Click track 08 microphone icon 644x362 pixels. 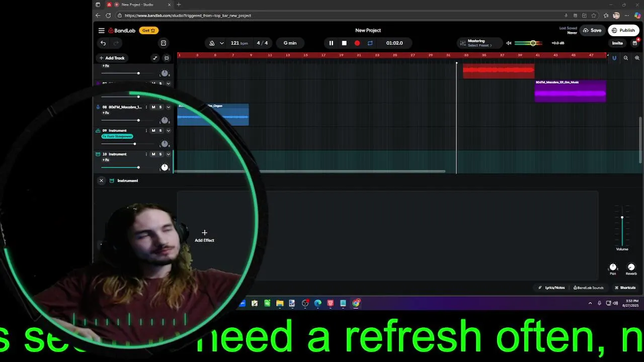(98, 107)
